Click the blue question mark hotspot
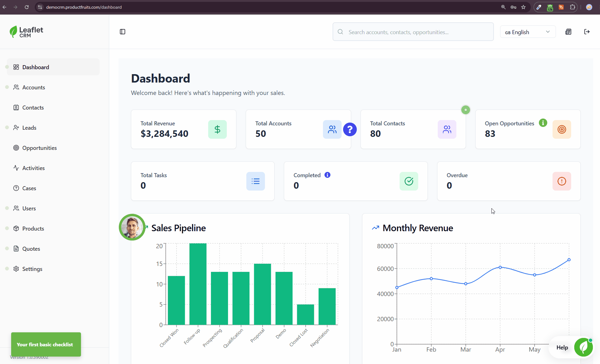 (x=350, y=129)
